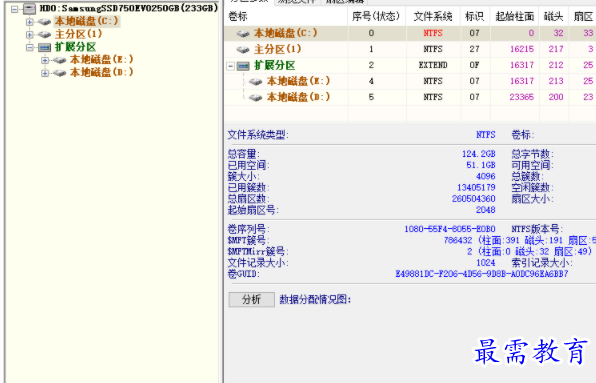This screenshot has width=596, height=383.
Task: Click the EXTEND file system cell
Action: (433, 65)
